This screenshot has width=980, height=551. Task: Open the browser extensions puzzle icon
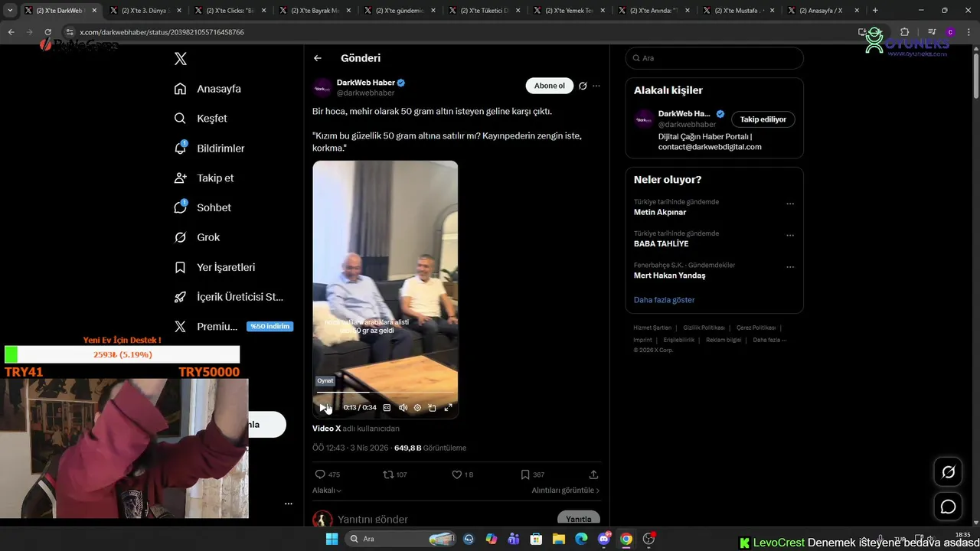pos(904,32)
